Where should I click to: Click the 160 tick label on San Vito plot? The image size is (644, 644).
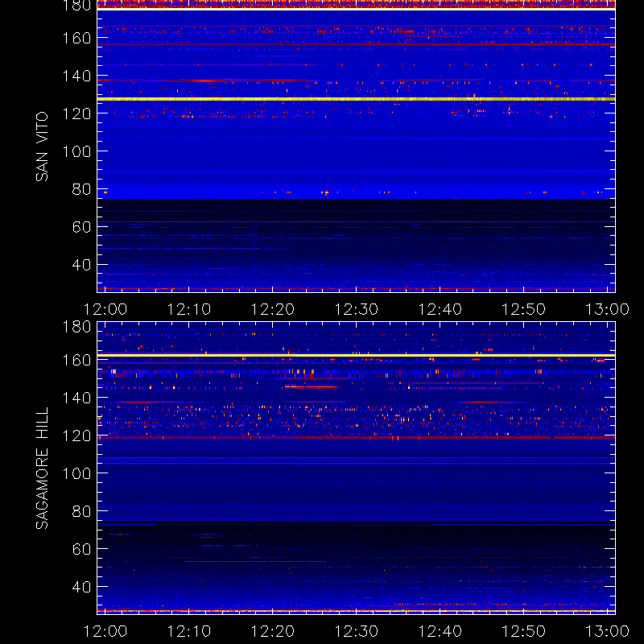(76, 38)
